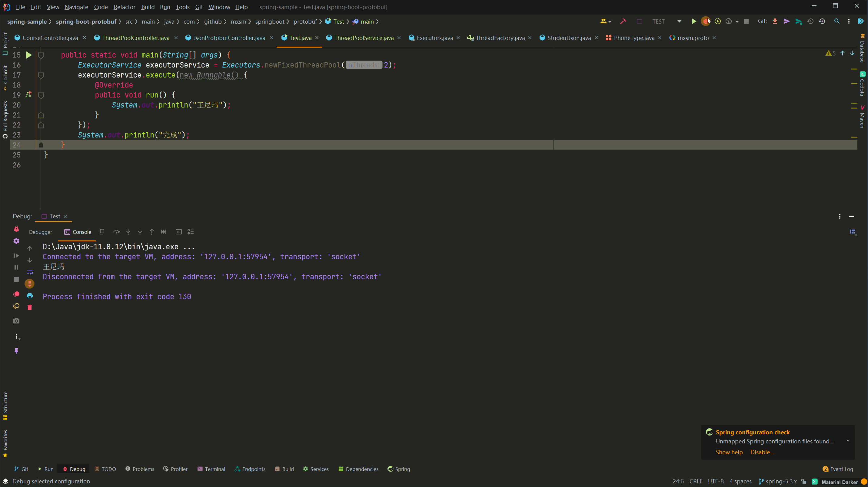
Task: Toggle mute breakpoints icon
Action: [x=16, y=306]
